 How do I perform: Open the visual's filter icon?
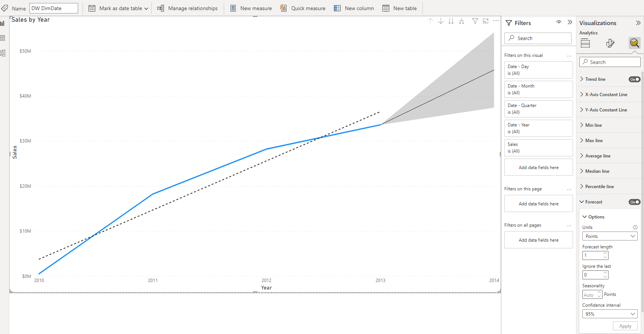coord(475,21)
